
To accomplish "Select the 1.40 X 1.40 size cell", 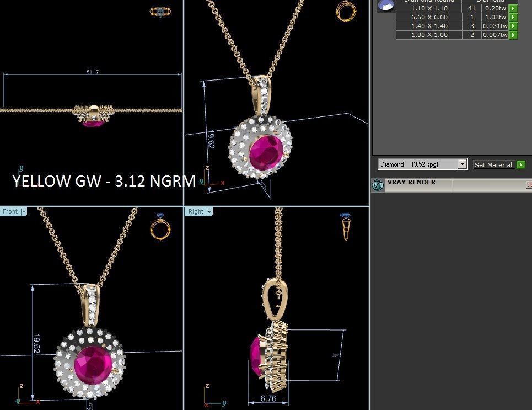I will [429, 26].
